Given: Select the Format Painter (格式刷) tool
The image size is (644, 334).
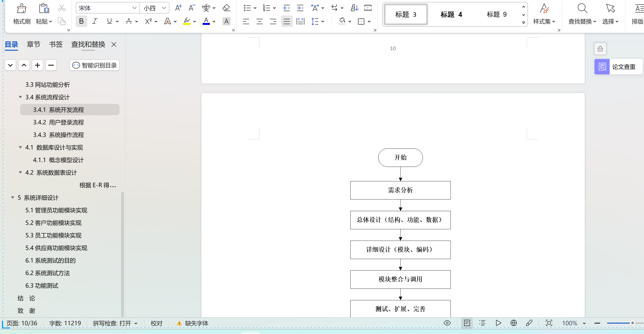Looking at the screenshot, I should (21, 14).
